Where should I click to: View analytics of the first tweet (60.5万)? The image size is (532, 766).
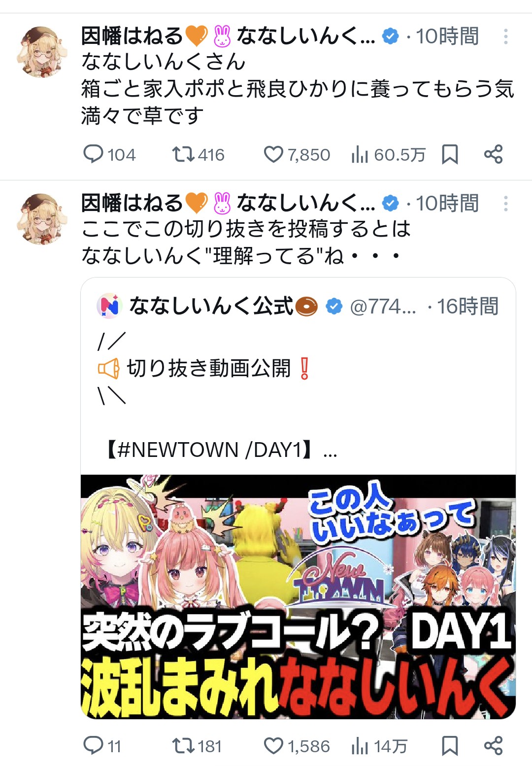click(389, 155)
